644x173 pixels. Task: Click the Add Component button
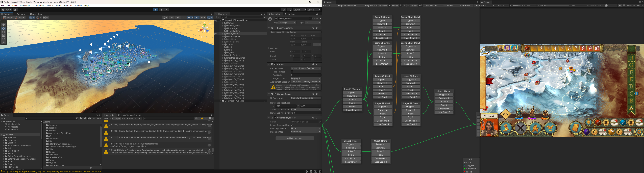tap(294, 138)
